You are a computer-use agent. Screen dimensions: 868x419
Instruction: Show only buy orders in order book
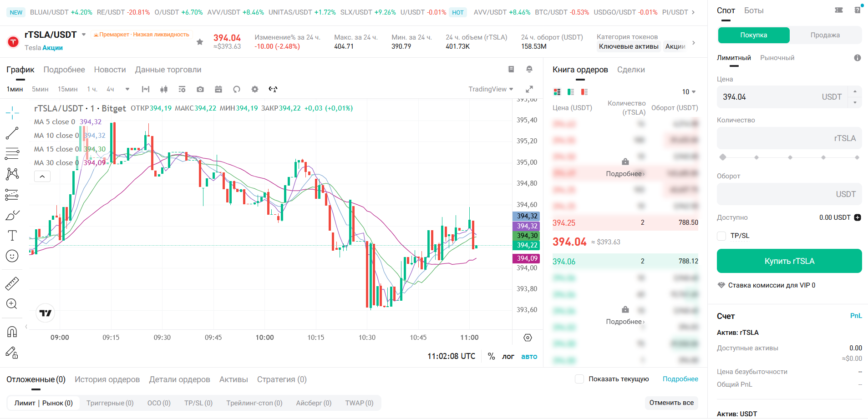coord(571,92)
